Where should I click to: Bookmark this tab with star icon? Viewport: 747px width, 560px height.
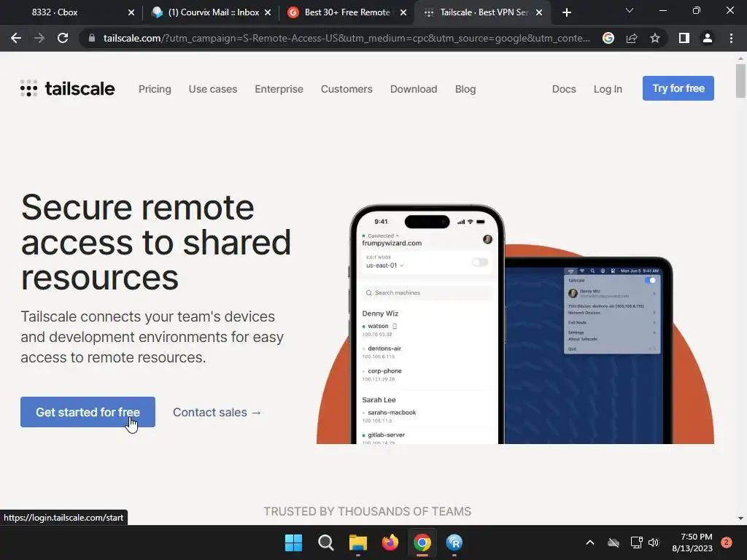tap(655, 38)
